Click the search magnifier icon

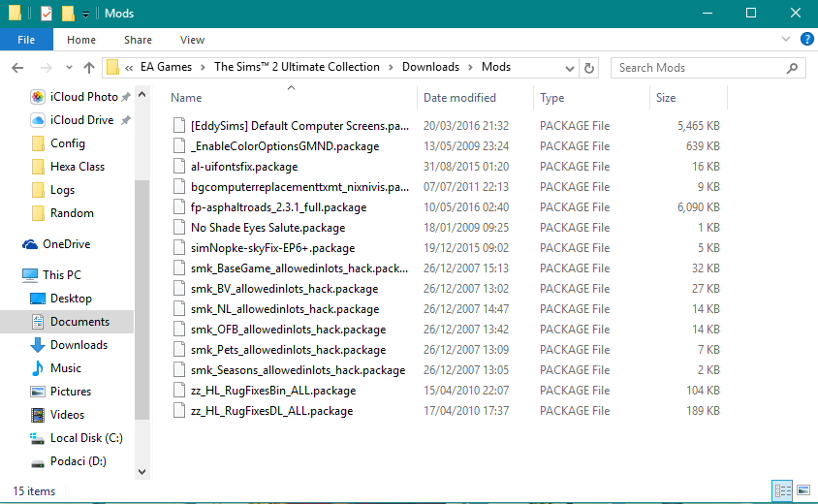(x=792, y=68)
